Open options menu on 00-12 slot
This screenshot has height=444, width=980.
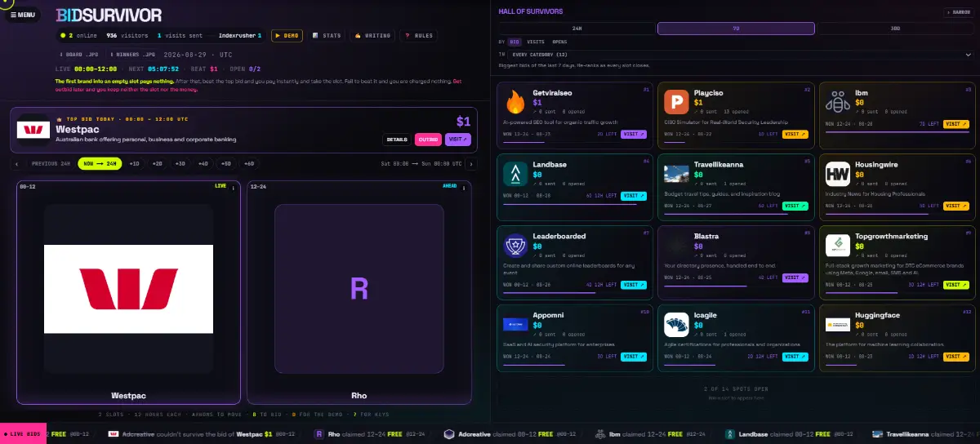point(234,188)
